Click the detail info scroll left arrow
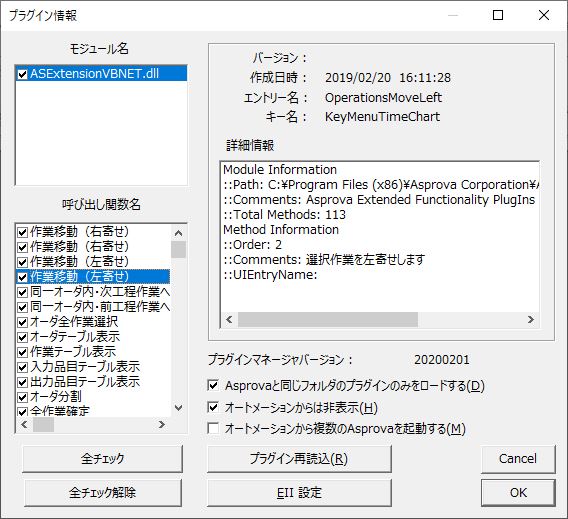568x519 pixels. (229, 319)
